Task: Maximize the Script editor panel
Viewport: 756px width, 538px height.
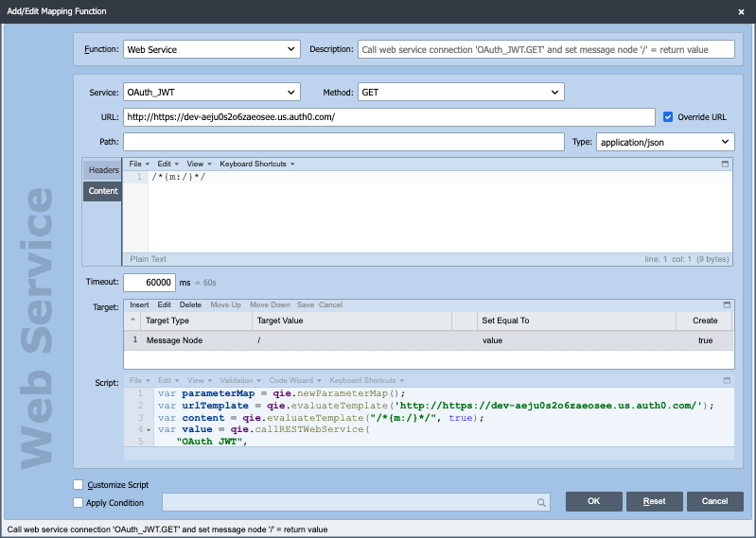Action: point(727,380)
